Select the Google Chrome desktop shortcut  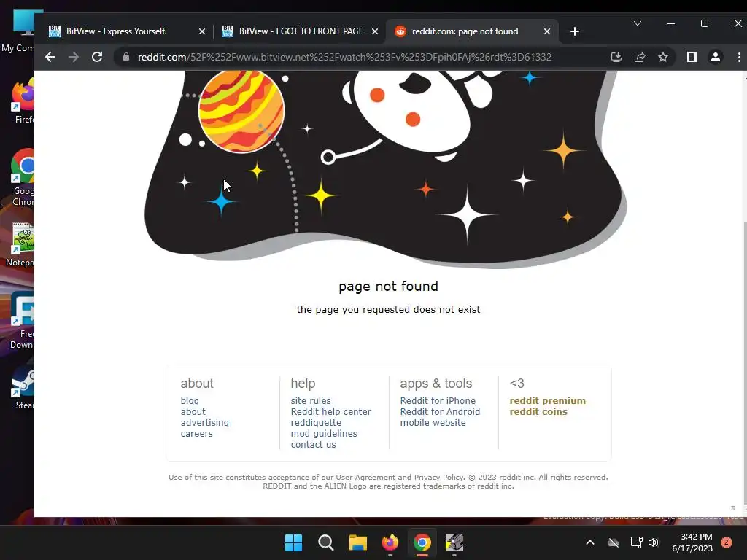point(22,178)
